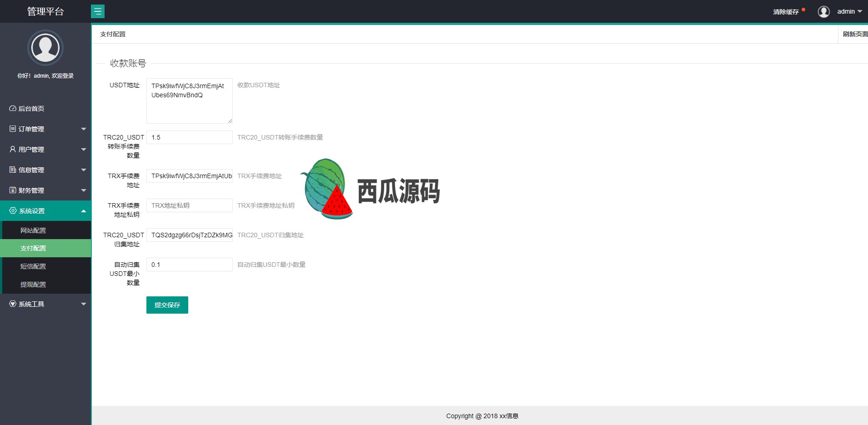The height and width of the screenshot is (425, 868).
Task: Click the hint text TRX手续费地址私钥
Action: point(266,205)
